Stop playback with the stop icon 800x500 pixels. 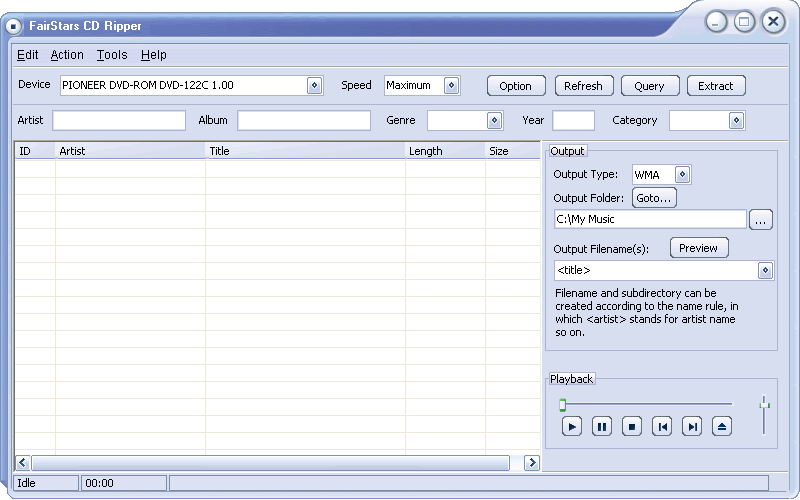(632, 427)
